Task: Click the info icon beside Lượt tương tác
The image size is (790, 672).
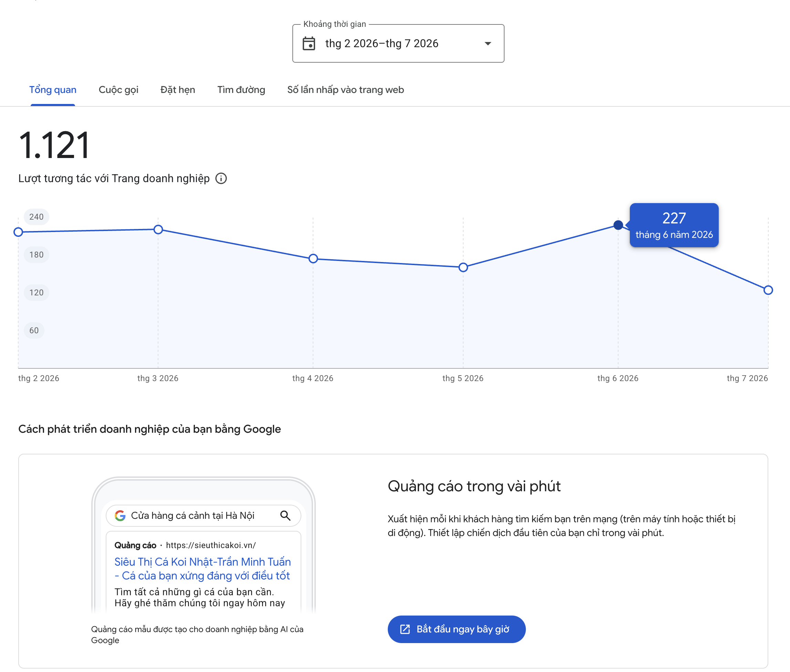Action: [221, 178]
